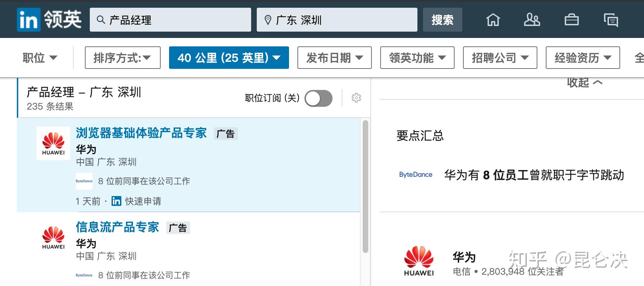Click 1 天前 posting date

coord(88,201)
